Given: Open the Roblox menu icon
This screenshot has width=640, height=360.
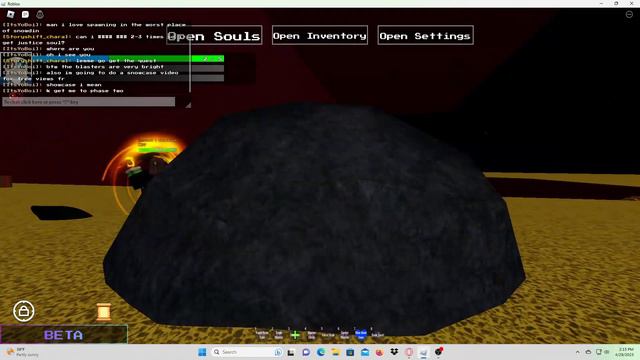Looking at the screenshot, I should click(11, 14).
